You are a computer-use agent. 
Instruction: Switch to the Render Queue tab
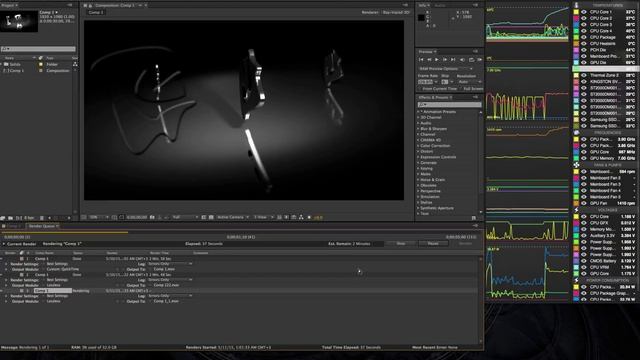pos(43,226)
